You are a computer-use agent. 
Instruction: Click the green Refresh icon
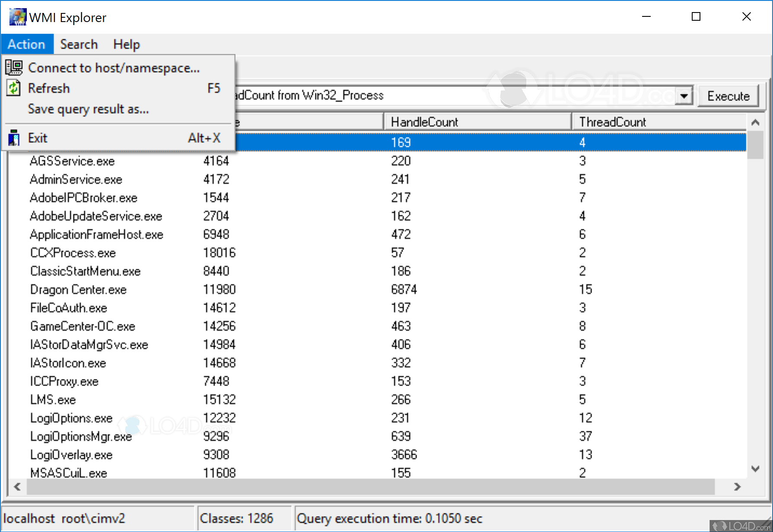14,88
